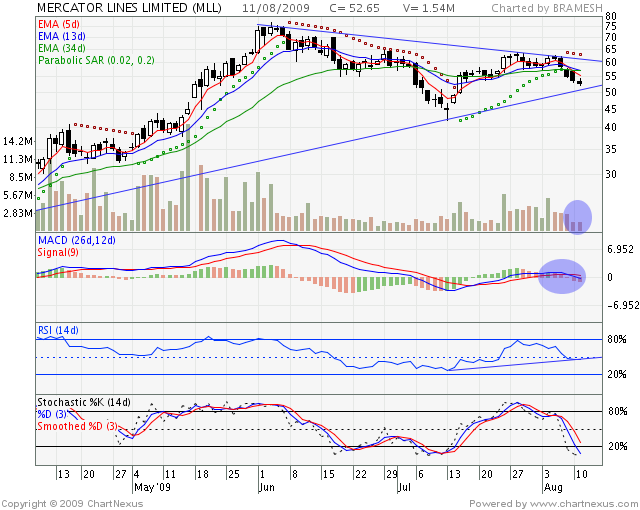Select the EMA (5d) legend entry
This screenshot has height=510, width=640.
58,24
